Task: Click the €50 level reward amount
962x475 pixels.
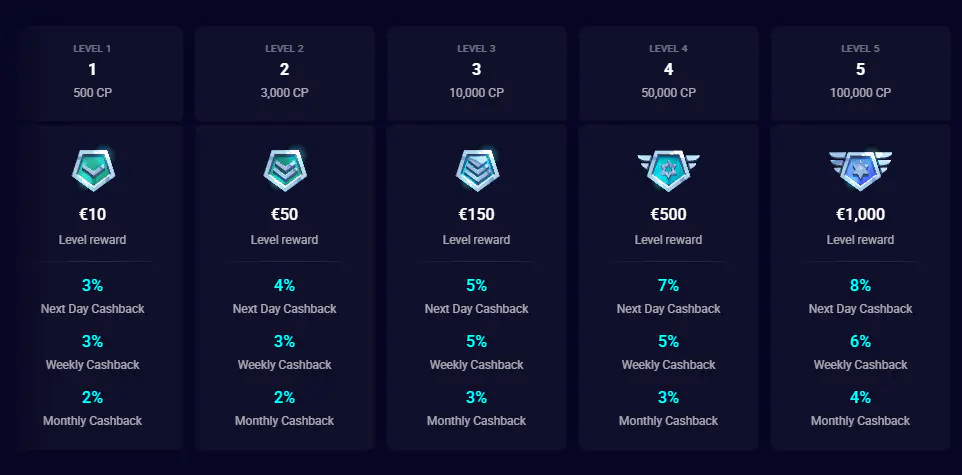Action: coord(285,214)
